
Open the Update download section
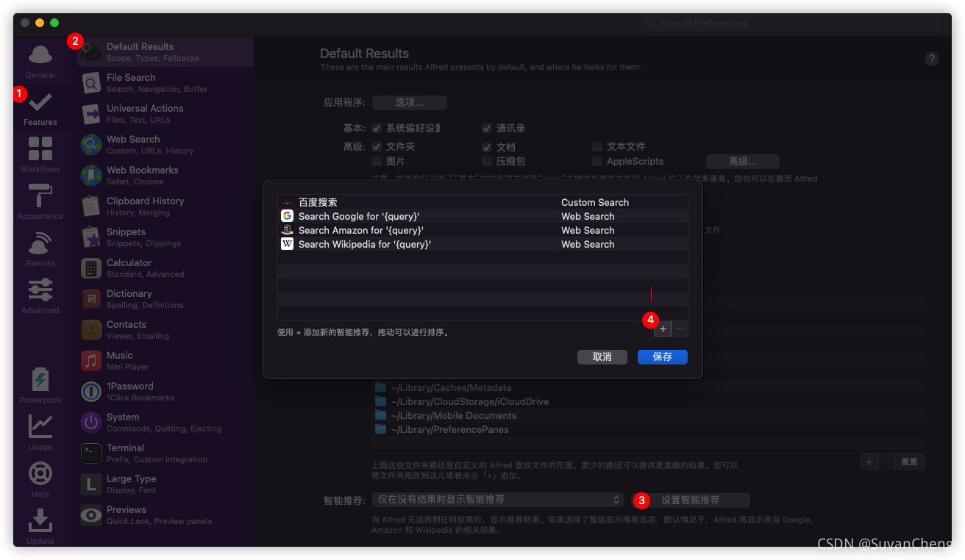[40, 526]
